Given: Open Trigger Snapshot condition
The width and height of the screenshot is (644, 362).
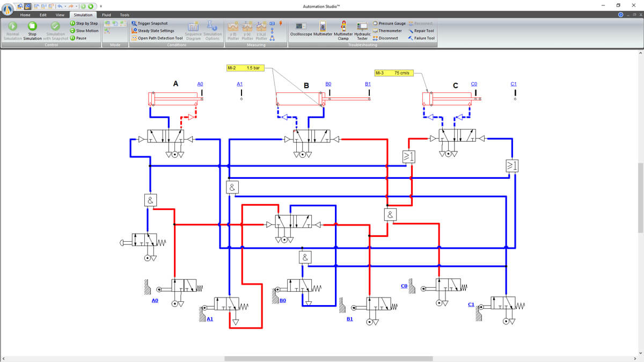Looking at the screenshot, I should (150, 24).
